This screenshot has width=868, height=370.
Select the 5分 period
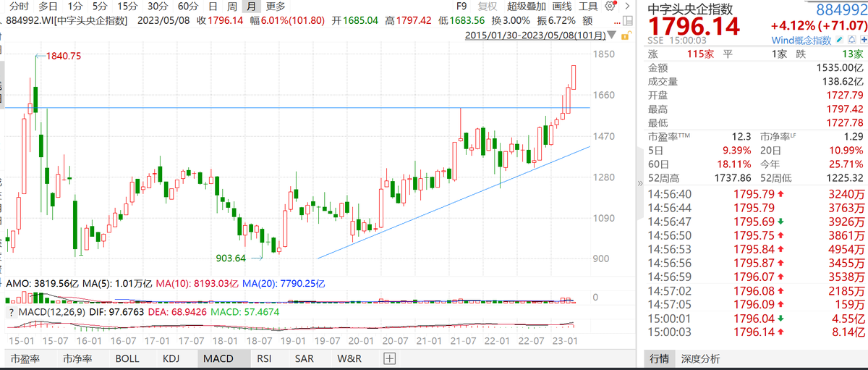tap(99, 6)
